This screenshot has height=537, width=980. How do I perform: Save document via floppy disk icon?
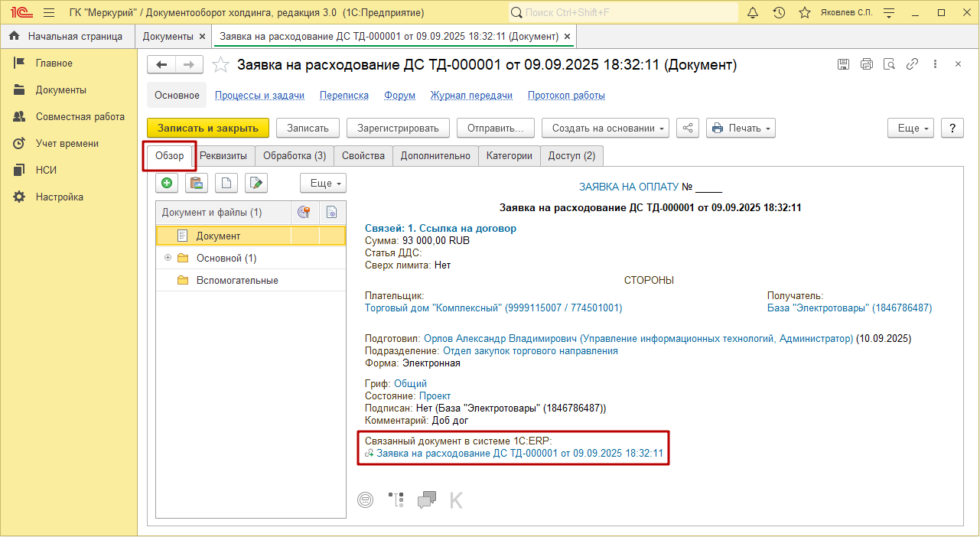[844, 64]
